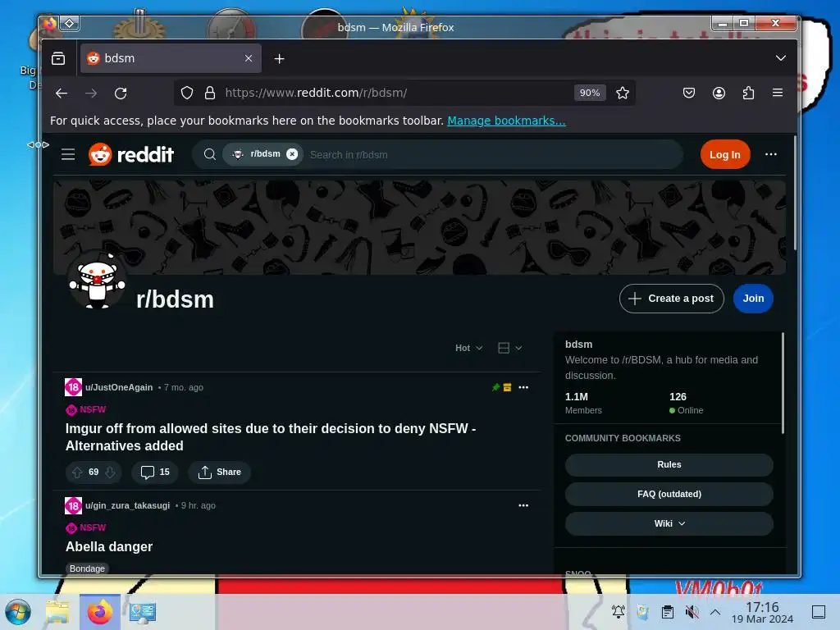Open the Abella danger post
Screen dimensions: 840x630
click(x=109, y=547)
